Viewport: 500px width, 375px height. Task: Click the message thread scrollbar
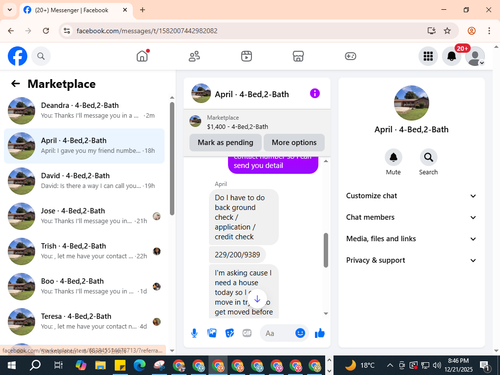point(326,250)
